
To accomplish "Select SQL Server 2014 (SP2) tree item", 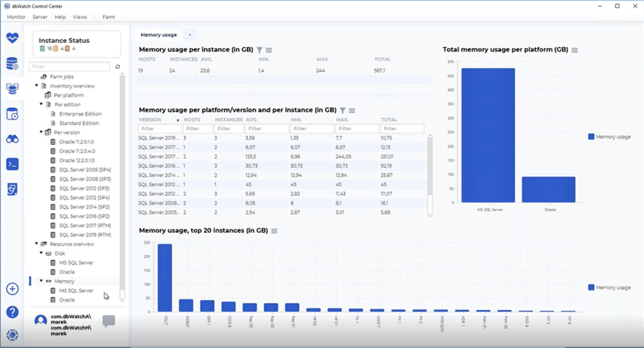I will 84,207.
